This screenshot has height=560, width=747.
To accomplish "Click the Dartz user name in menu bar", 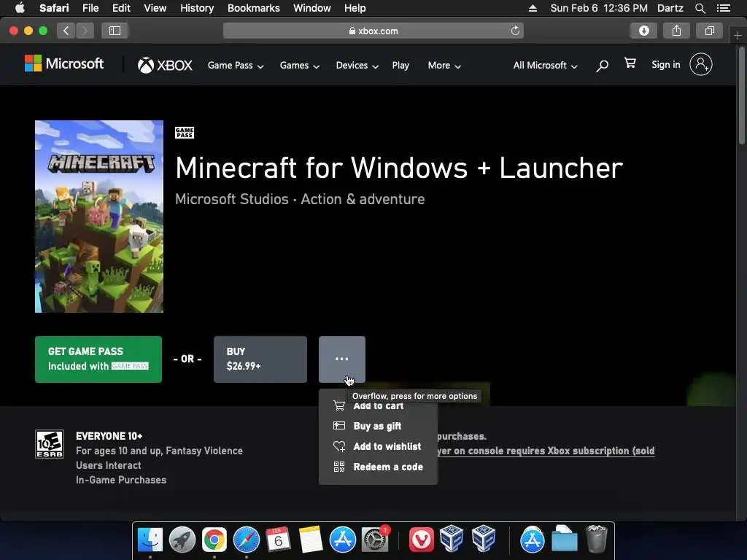I will tap(670, 8).
